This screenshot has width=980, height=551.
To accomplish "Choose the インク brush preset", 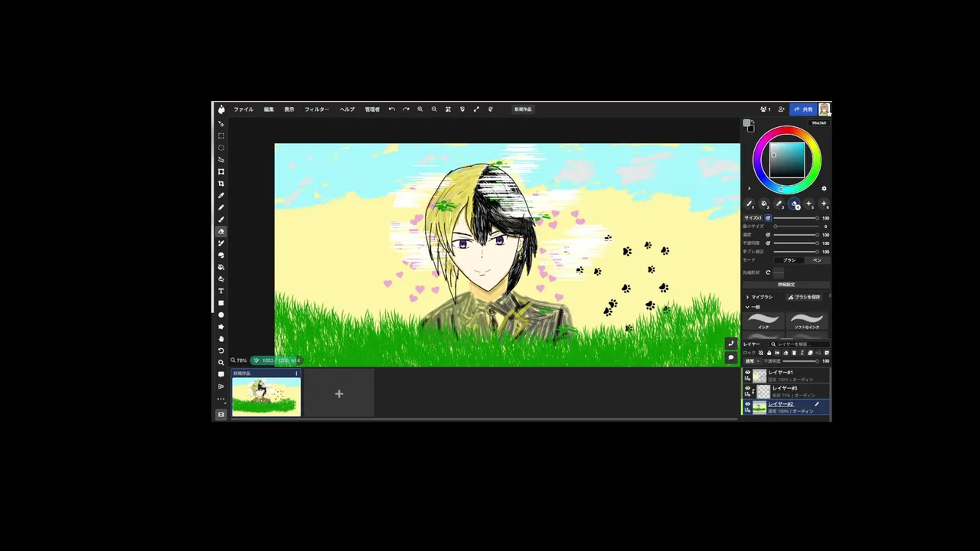I will tap(763, 321).
